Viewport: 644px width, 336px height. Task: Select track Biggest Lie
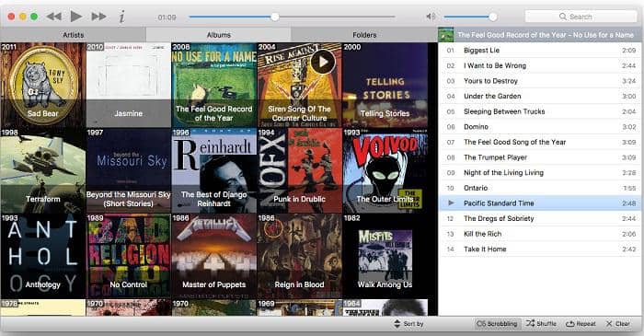[540, 50]
